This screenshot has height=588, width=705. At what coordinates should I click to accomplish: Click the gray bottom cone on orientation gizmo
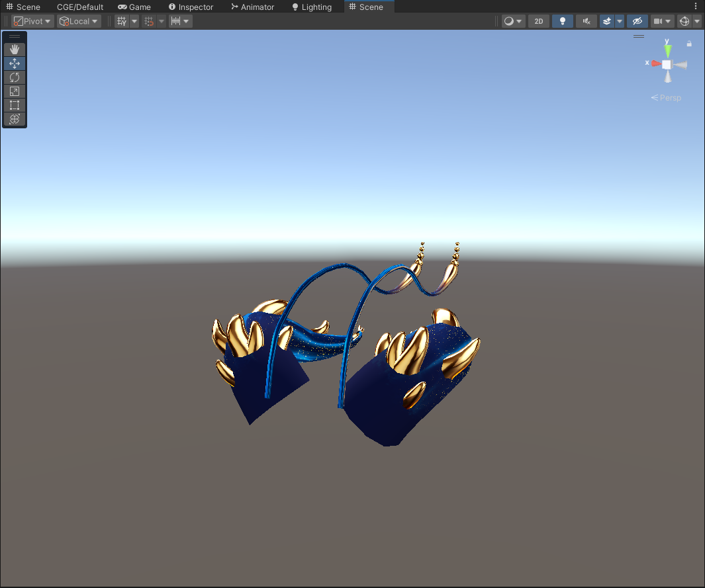[668, 77]
